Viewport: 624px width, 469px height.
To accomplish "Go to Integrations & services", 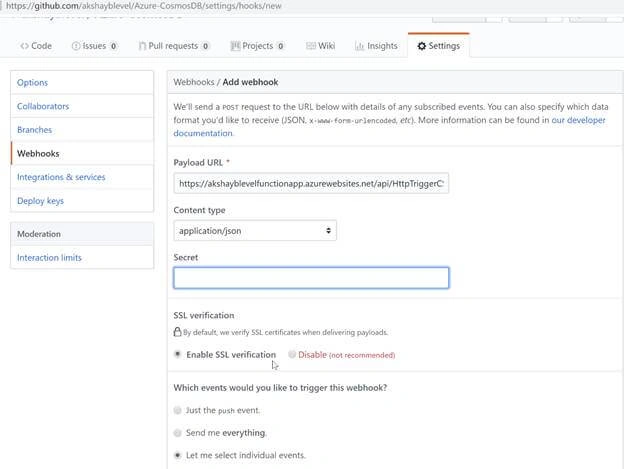I will (x=82, y=177).
